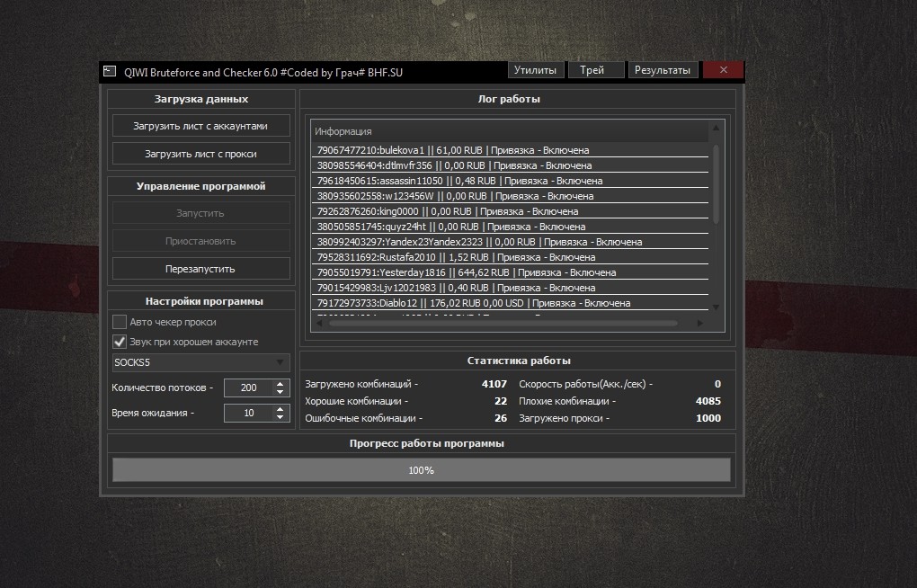Click the greyed-out Запустить button

point(200,213)
